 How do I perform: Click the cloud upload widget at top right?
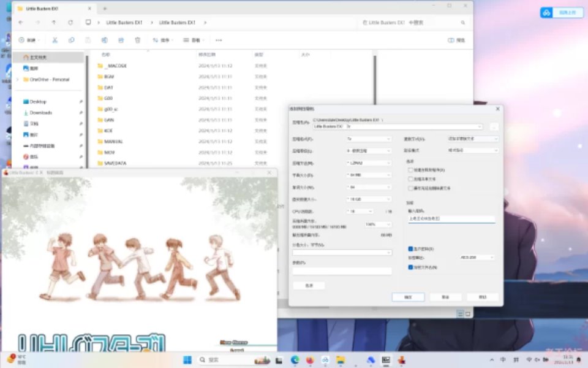[562, 13]
